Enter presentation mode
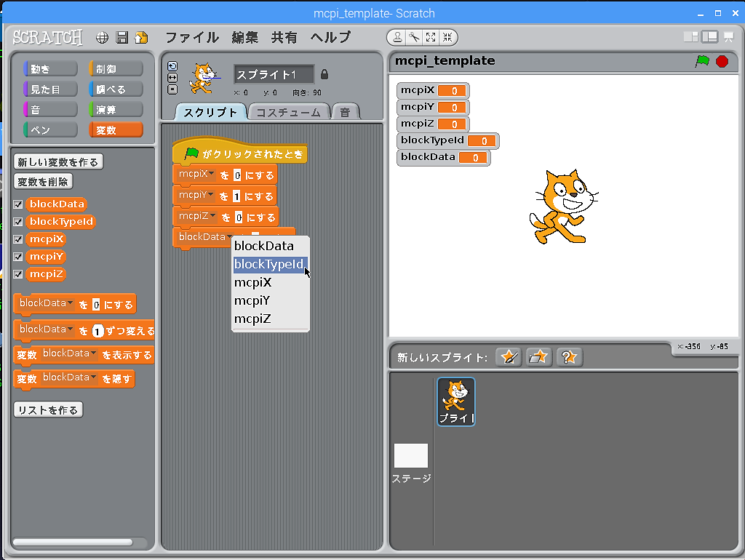 (729, 37)
